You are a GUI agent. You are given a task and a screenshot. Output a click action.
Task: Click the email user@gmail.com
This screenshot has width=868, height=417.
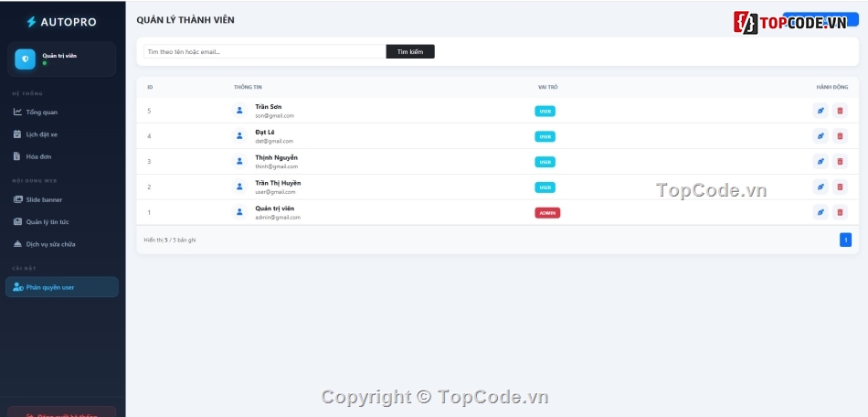pyautogui.click(x=275, y=192)
